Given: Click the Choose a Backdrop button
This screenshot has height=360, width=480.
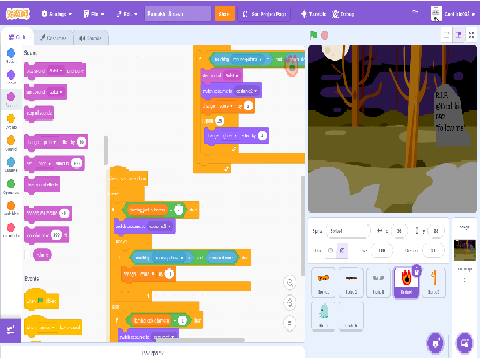Looking at the screenshot, I should tap(465, 343).
